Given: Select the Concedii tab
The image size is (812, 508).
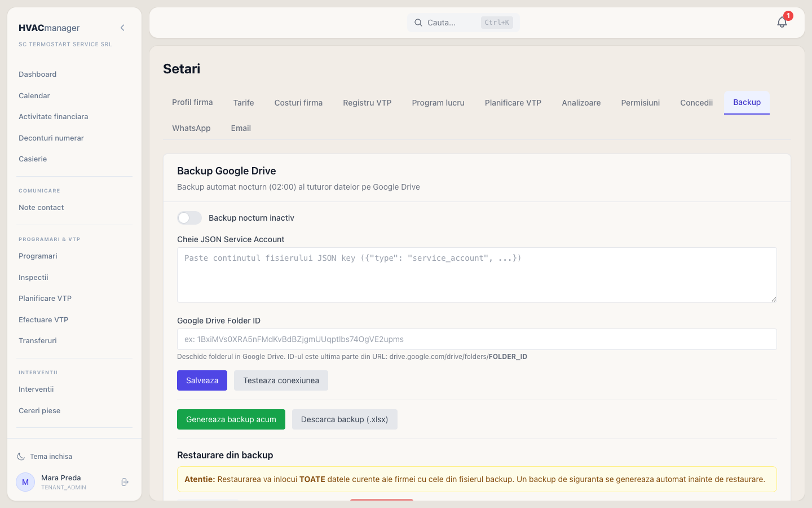Looking at the screenshot, I should point(696,103).
